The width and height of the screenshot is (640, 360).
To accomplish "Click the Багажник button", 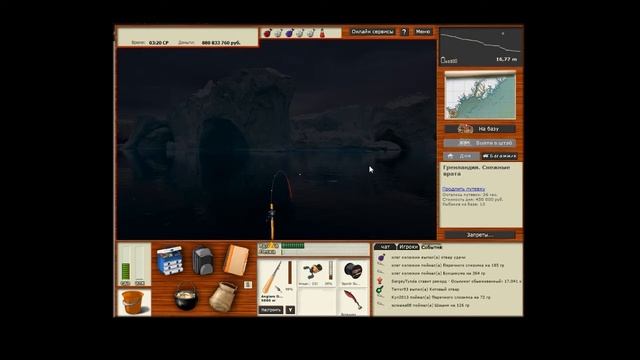I will coord(500,156).
